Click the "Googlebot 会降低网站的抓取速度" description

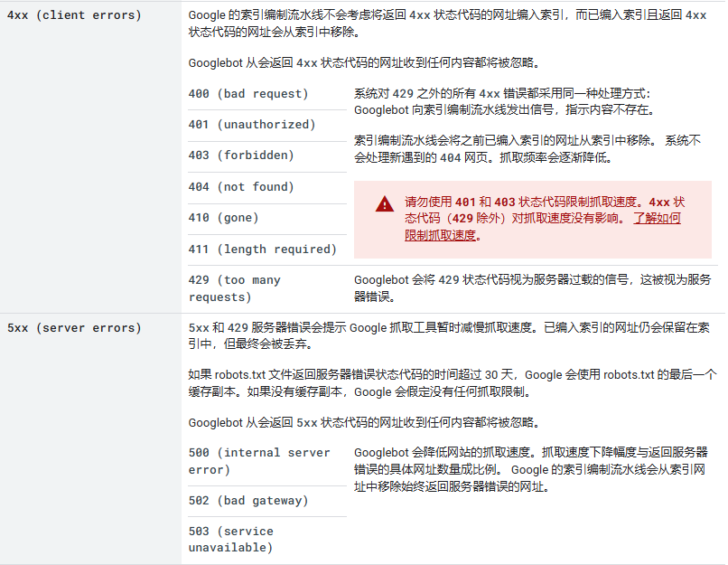(530, 469)
